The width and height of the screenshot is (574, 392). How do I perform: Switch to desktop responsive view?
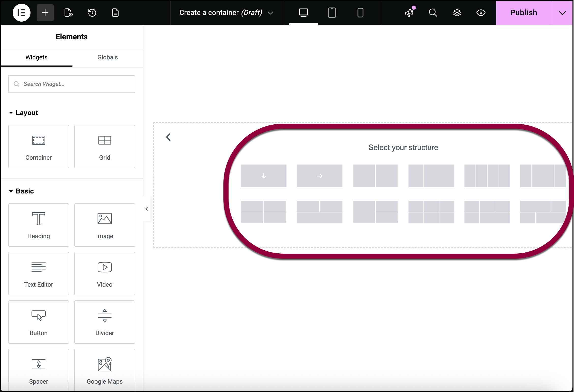(304, 13)
